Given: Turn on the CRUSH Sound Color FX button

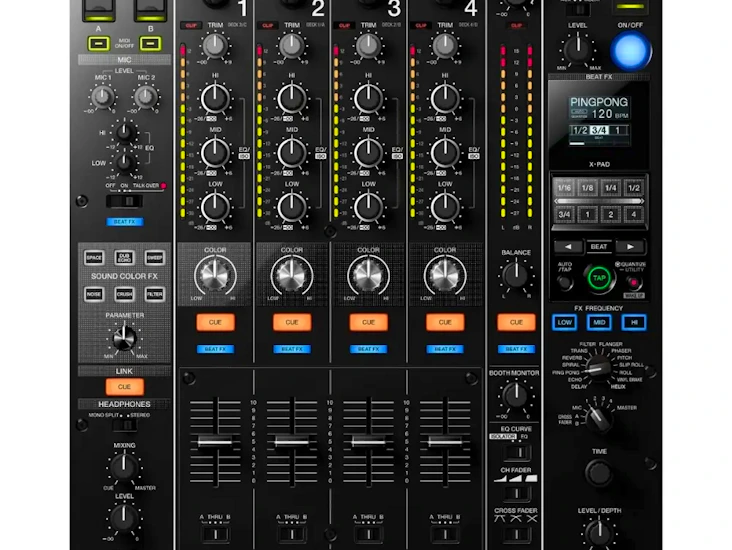Looking at the screenshot, I should (x=124, y=294).
